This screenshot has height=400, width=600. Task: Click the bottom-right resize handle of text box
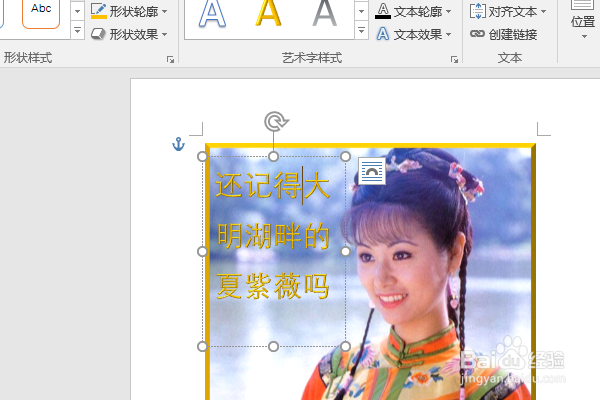tap(345, 346)
